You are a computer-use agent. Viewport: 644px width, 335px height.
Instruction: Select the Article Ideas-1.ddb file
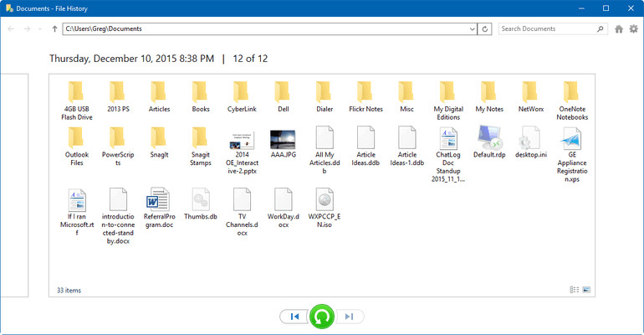pyautogui.click(x=406, y=147)
